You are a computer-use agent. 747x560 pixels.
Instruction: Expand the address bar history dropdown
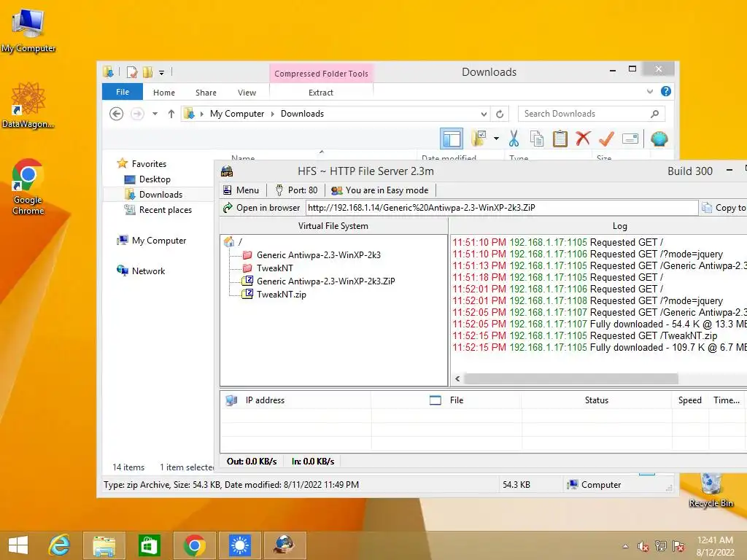(x=484, y=114)
